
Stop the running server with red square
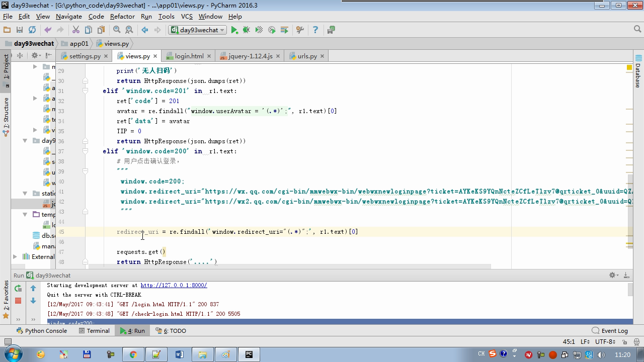tap(18, 301)
